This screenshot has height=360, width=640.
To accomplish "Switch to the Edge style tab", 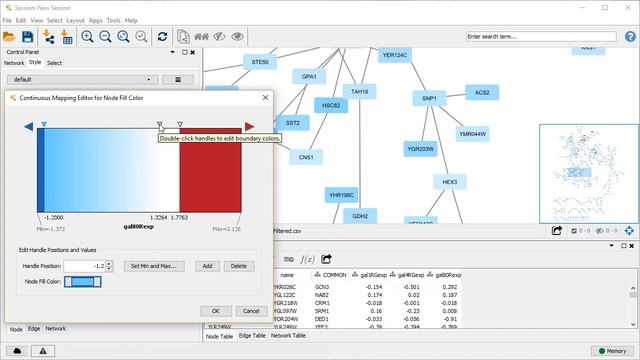I will click(x=34, y=329).
